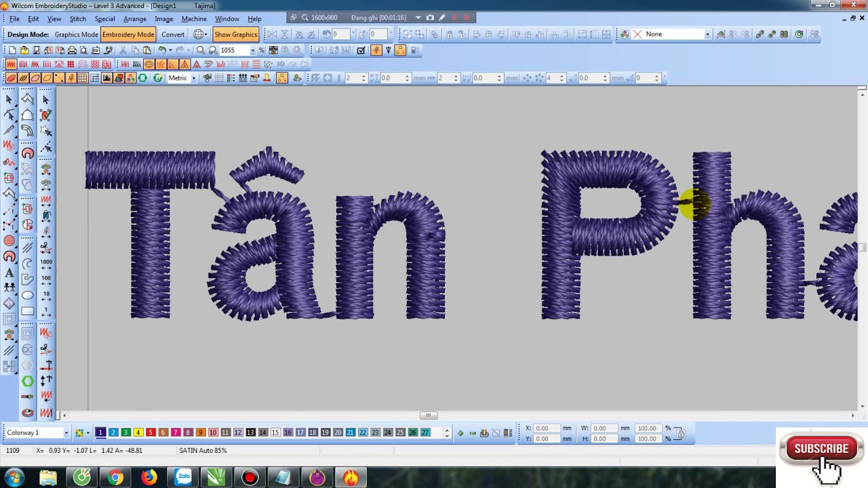
Task: Open the recording timer dropdown arrow
Action: (x=418, y=18)
